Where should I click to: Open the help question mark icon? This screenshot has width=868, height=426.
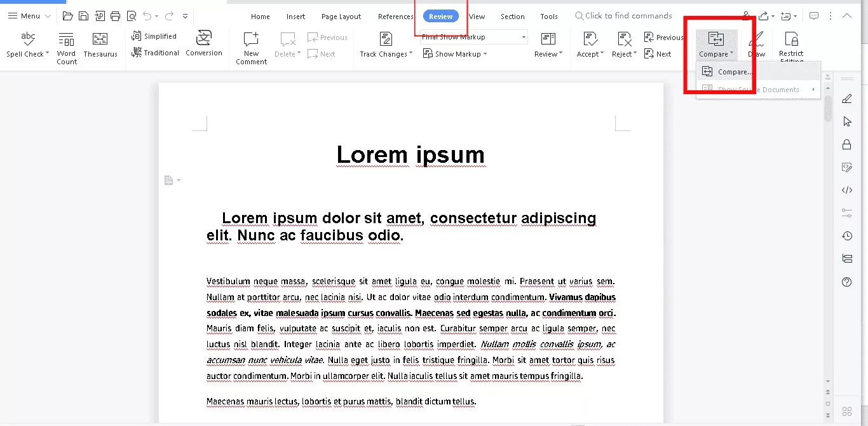[846, 282]
